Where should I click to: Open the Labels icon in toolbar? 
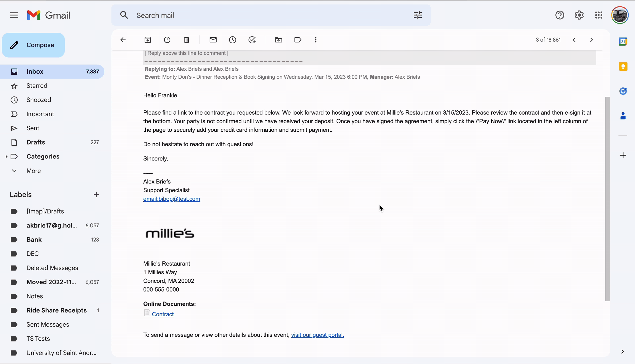coord(298,40)
